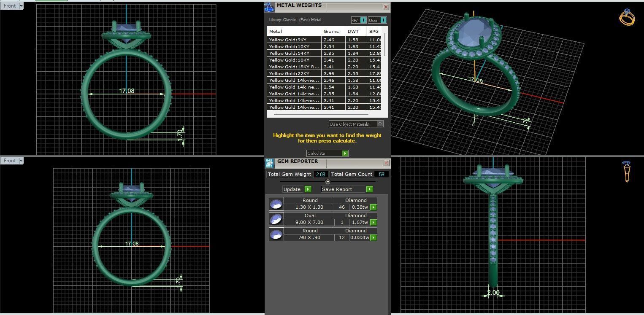644x315 pixels.
Task: Select the Yellow Gold:18KY row
Action: [x=324, y=60]
